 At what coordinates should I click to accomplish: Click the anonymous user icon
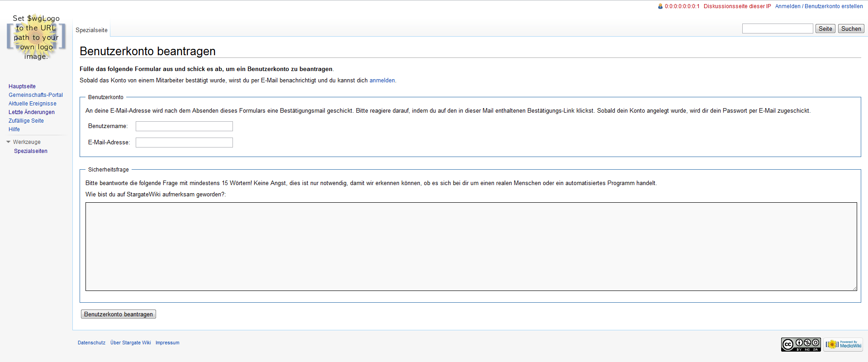pyautogui.click(x=660, y=6)
